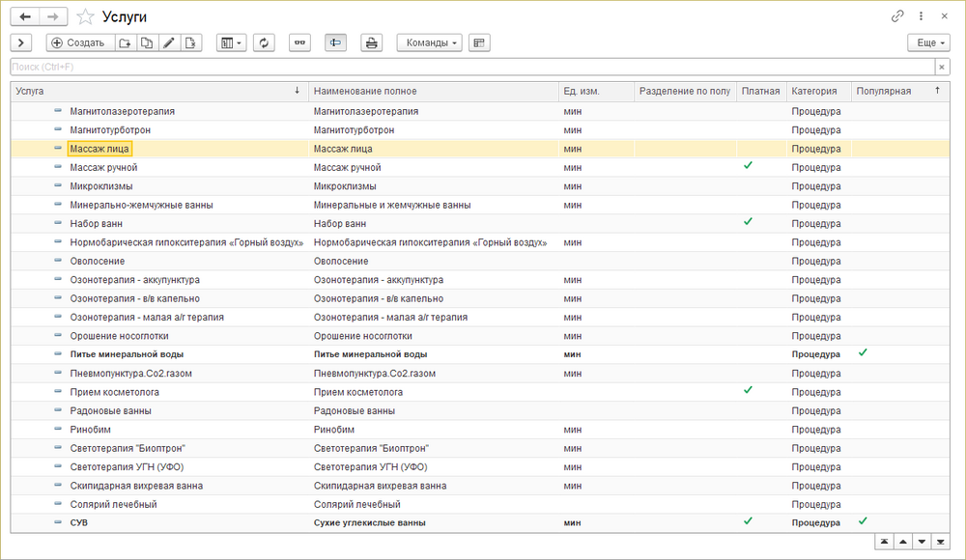Click the print icon in toolbar

pyautogui.click(x=371, y=42)
